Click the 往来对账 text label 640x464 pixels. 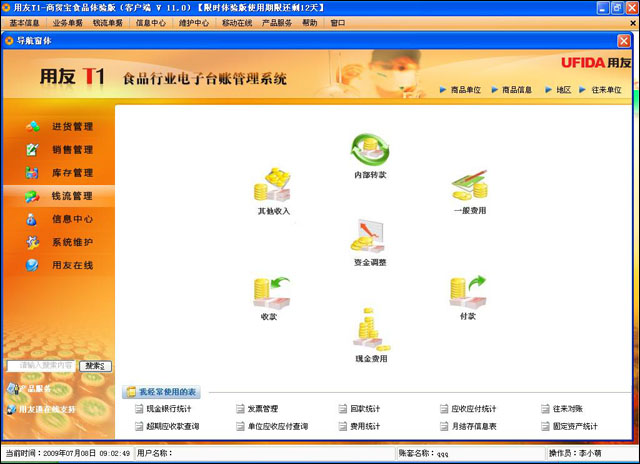[568, 408]
